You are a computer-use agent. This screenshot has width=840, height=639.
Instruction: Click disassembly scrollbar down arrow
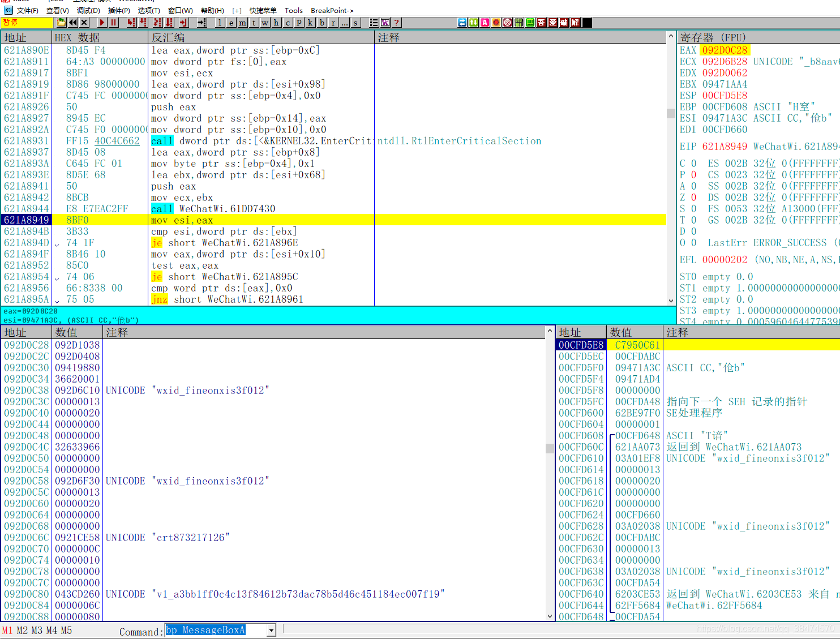click(x=671, y=301)
